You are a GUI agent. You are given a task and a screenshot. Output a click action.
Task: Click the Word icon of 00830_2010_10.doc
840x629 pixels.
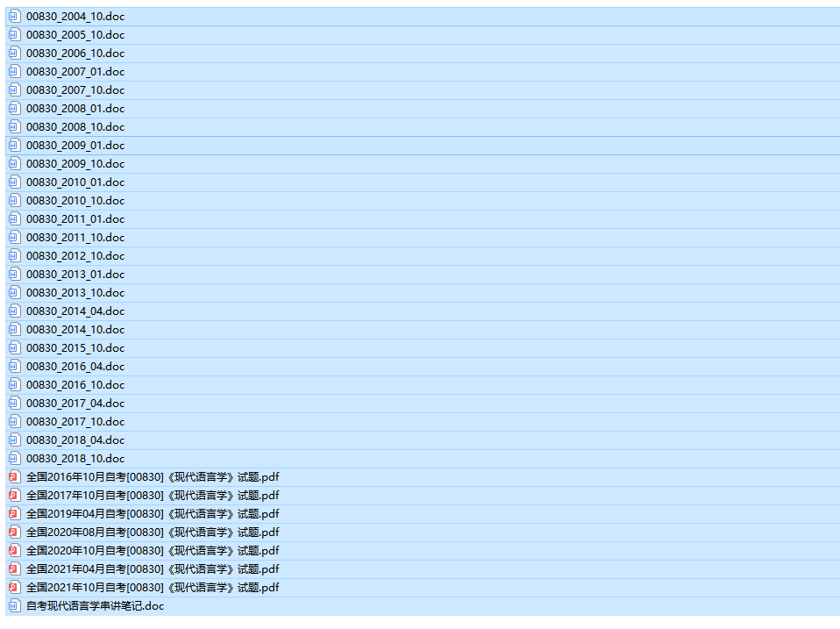click(14, 200)
